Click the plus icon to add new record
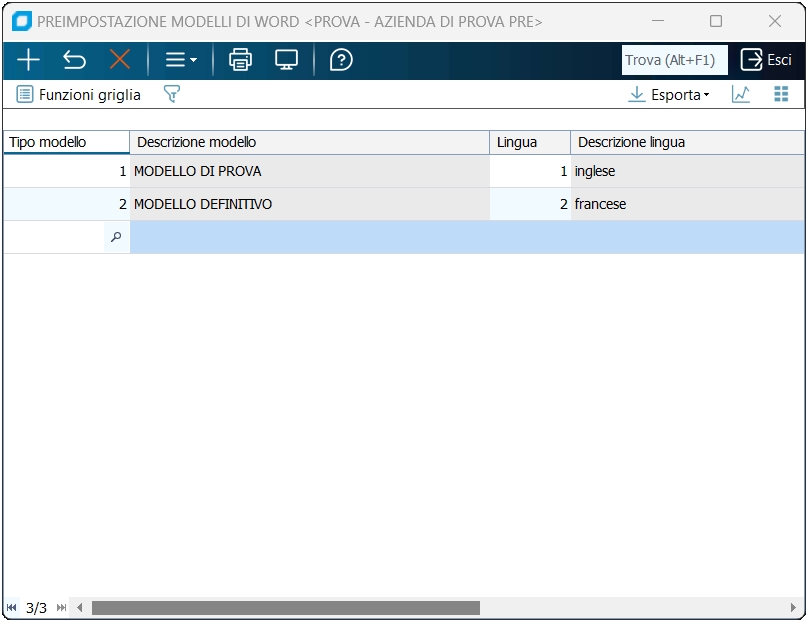Image resolution: width=809 pixels, height=622 pixels. pyautogui.click(x=28, y=60)
